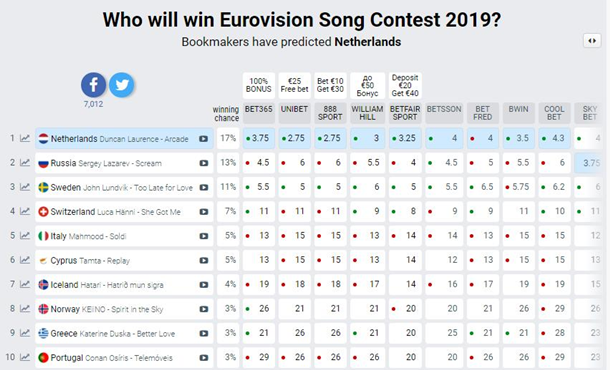Share on Facebook via the round icon
This screenshot has width=610, height=370.
93,85
